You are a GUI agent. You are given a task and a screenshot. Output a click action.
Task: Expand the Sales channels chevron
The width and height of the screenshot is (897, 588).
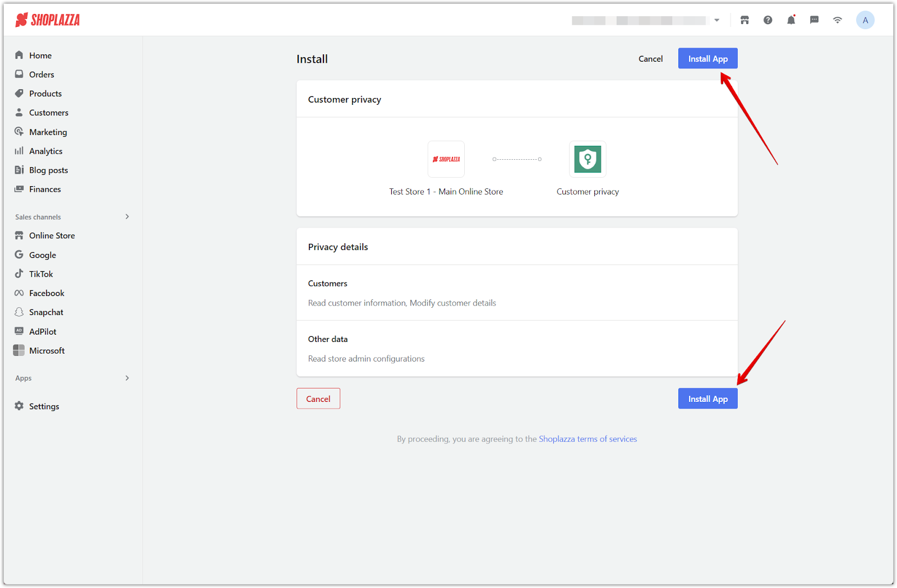coord(127,216)
